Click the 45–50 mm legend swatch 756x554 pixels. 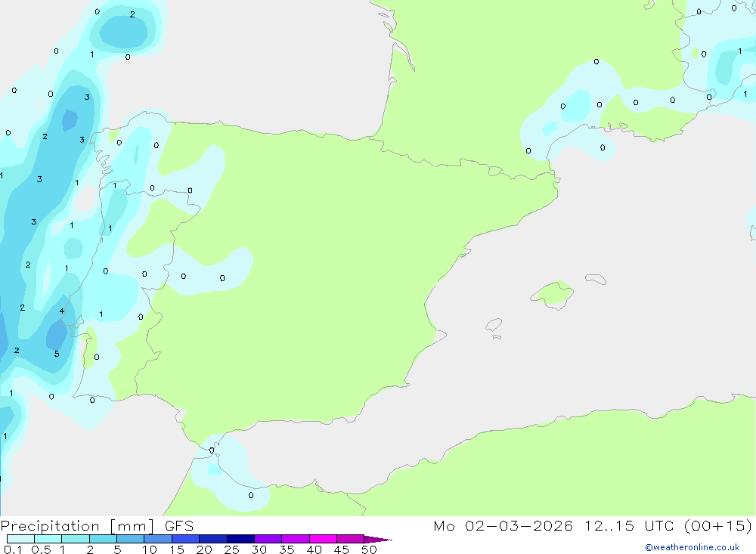pos(351,539)
